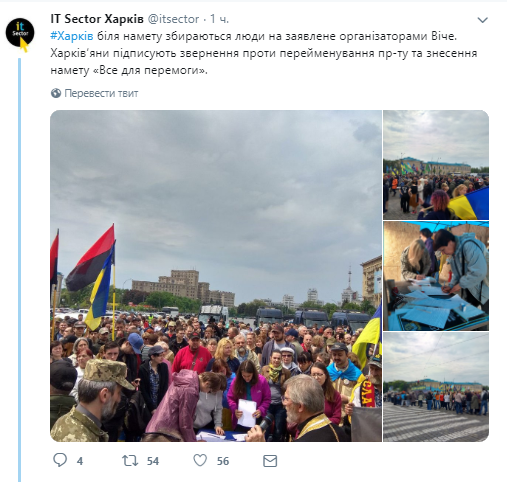Click the reply speech bubble icon
Viewport: 507px width, 486px height.
[60, 460]
